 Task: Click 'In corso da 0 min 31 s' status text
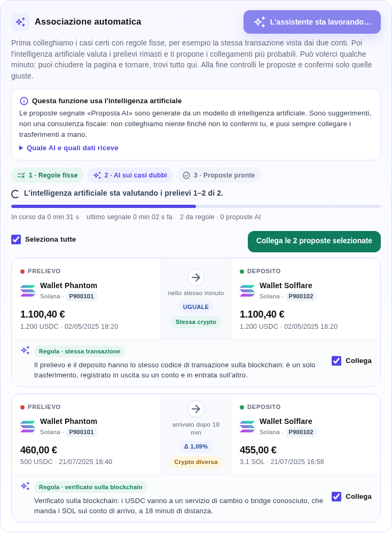tap(45, 217)
